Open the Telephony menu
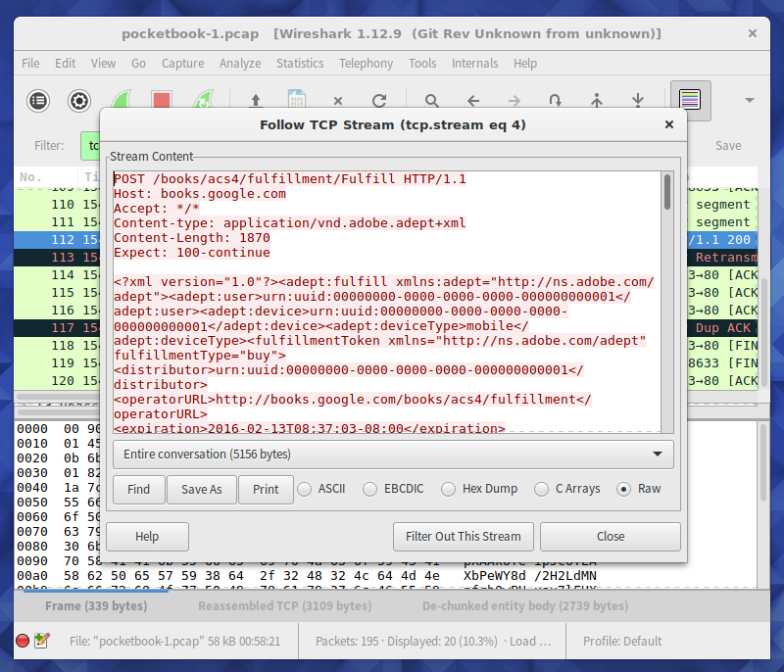The width and height of the screenshot is (784, 672). (x=366, y=64)
